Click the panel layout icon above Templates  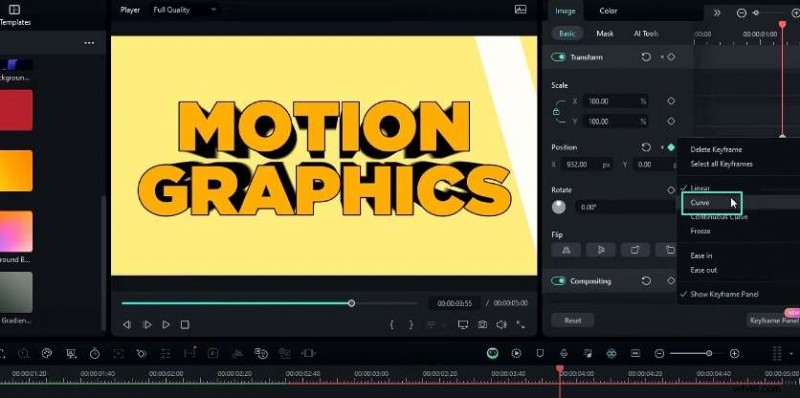(x=15, y=9)
